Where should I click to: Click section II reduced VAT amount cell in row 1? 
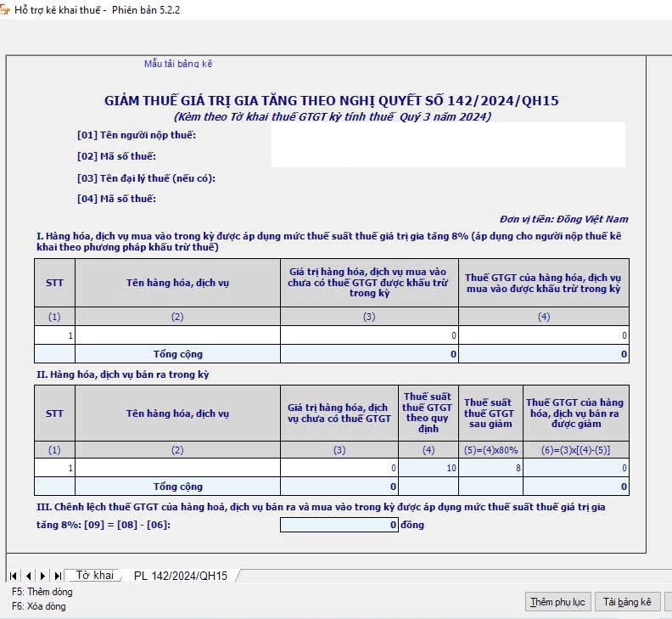click(x=576, y=468)
